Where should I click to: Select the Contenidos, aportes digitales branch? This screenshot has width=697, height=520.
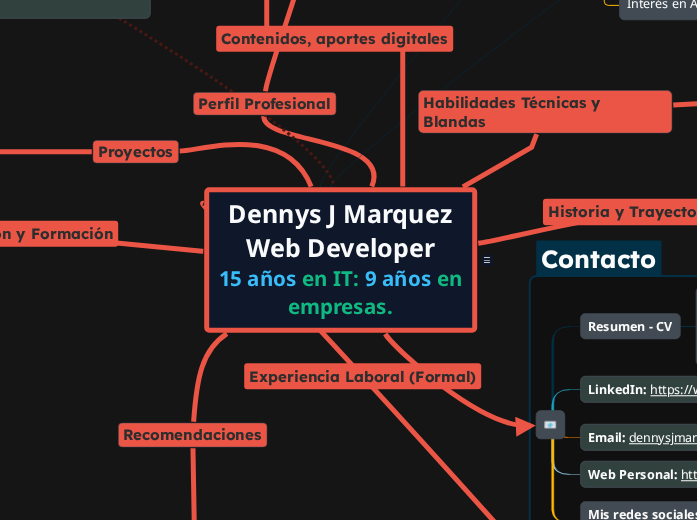click(334, 39)
